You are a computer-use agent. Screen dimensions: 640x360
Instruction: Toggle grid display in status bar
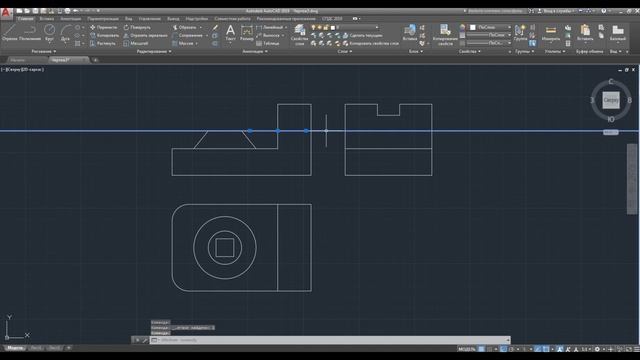(x=482, y=349)
